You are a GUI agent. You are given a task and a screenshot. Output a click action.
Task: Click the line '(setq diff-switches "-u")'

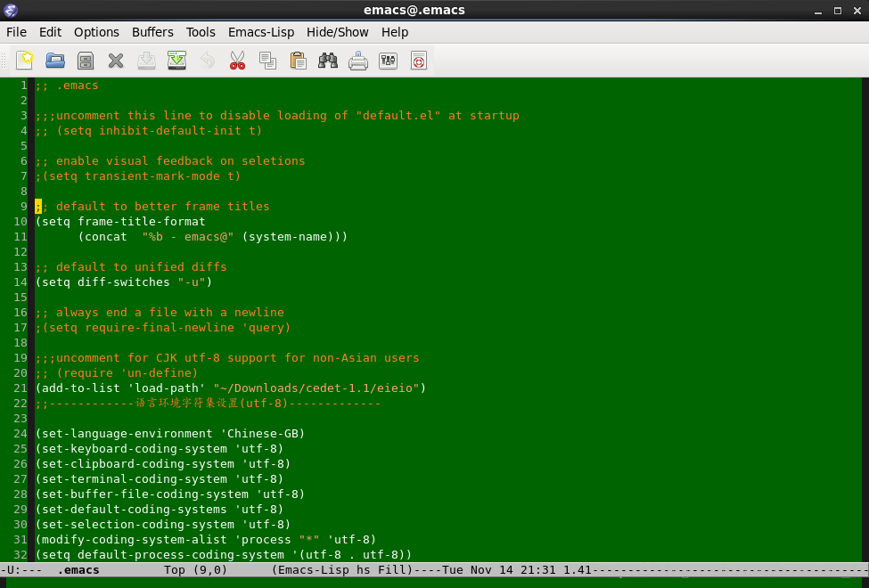[x=124, y=282]
